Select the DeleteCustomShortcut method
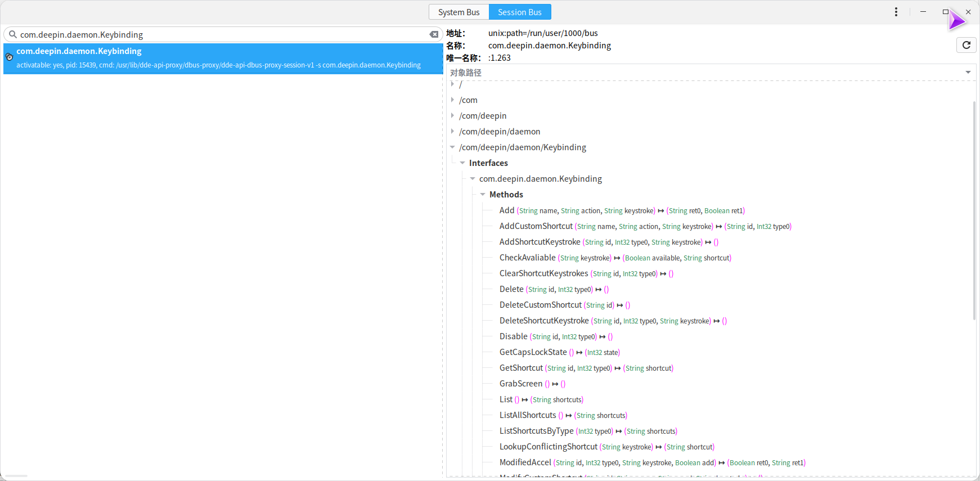This screenshot has width=980, height=481. [x=565, y=305]
